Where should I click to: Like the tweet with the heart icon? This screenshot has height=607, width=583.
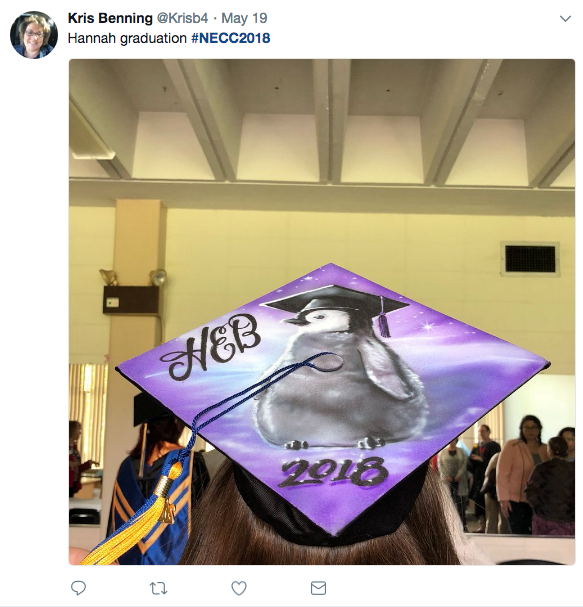[x=239, y=588]
